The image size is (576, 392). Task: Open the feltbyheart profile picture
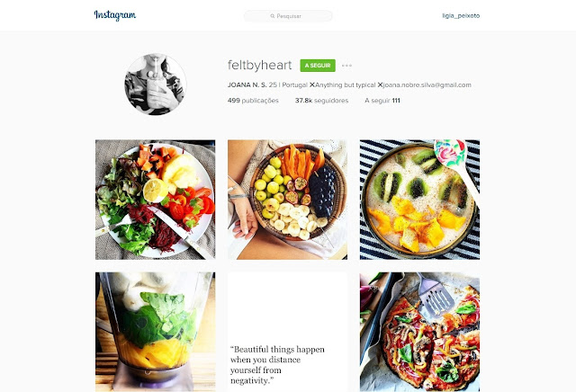(x=156, y=85)
